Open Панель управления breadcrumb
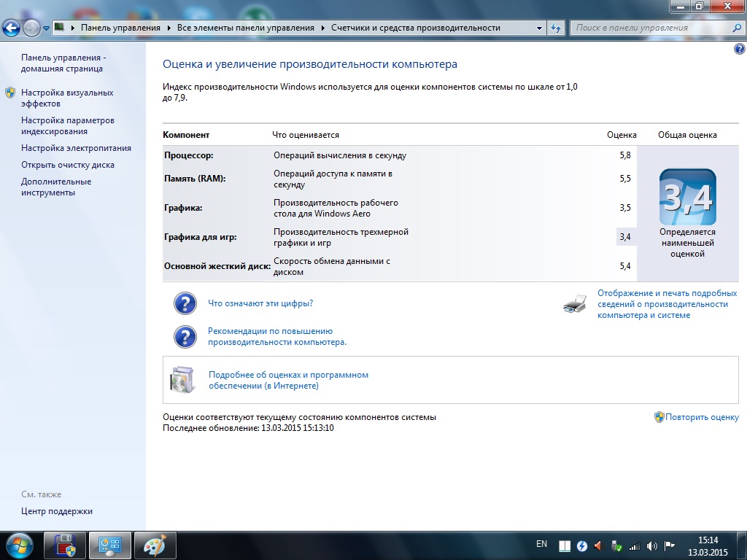 point(120,28)
